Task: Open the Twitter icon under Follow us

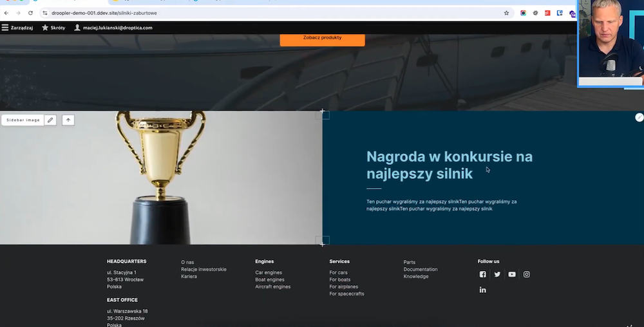Action: 497,274
